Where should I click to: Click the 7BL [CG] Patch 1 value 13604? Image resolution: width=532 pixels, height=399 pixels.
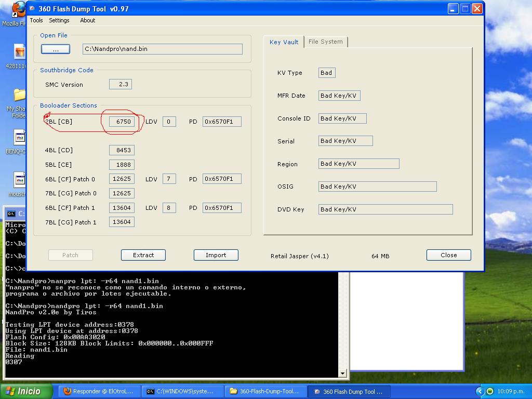tap(122, 222)
